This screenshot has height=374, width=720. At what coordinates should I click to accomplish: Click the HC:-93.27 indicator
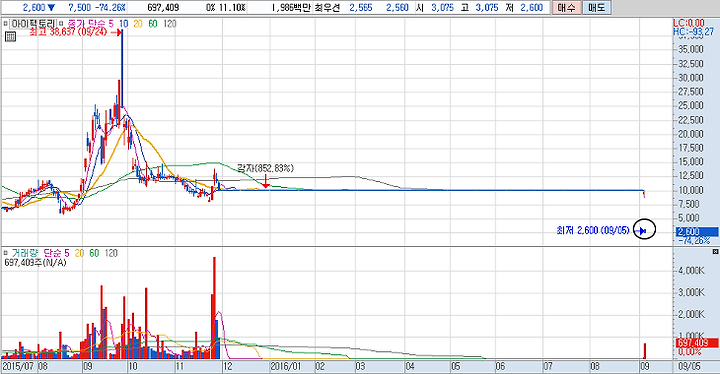(x=693, y=32)
